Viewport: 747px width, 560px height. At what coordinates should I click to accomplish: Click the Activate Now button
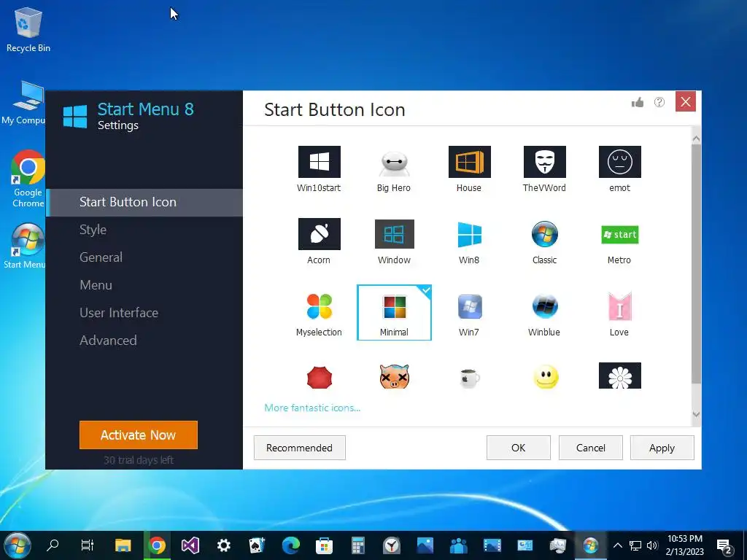pos(138,435)
